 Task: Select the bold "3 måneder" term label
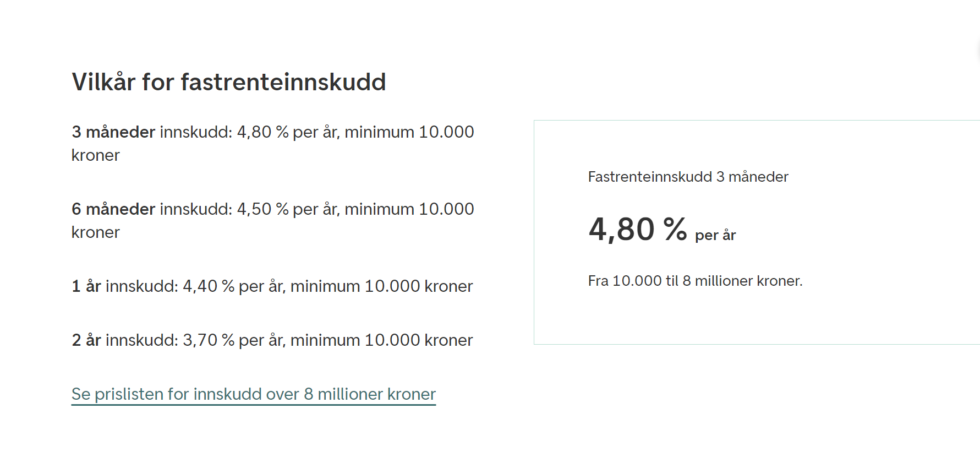(x=113, y=132)
